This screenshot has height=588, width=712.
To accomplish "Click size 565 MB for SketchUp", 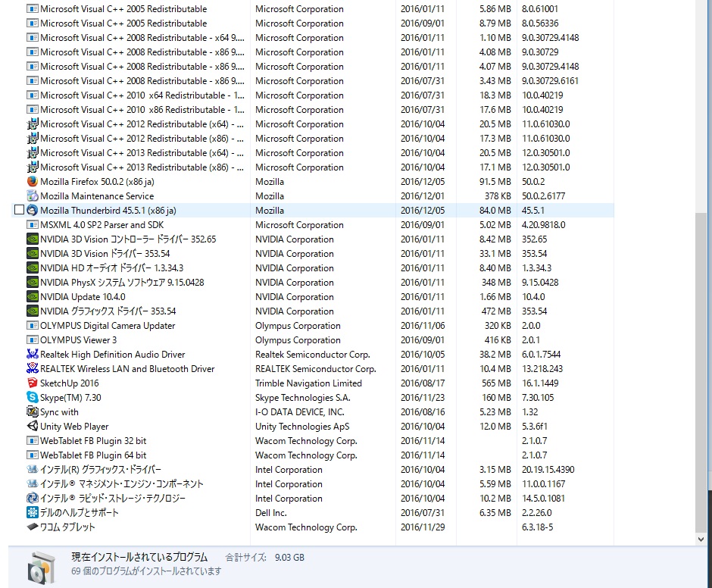I will pyautogui.click(x=496, y=383).
